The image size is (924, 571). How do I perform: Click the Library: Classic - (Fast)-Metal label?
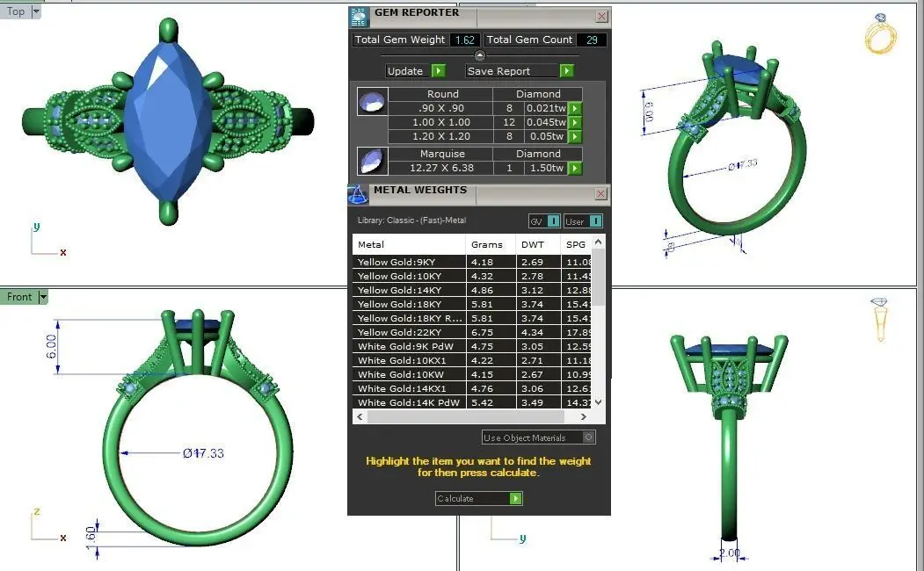coord(412,220)
